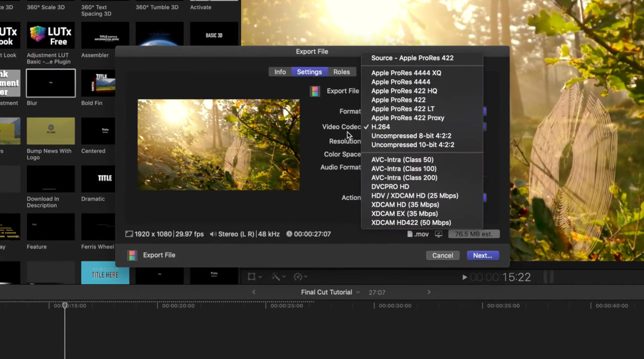Click Next button to proceed export
644x359 pixels.
point(483,256)
